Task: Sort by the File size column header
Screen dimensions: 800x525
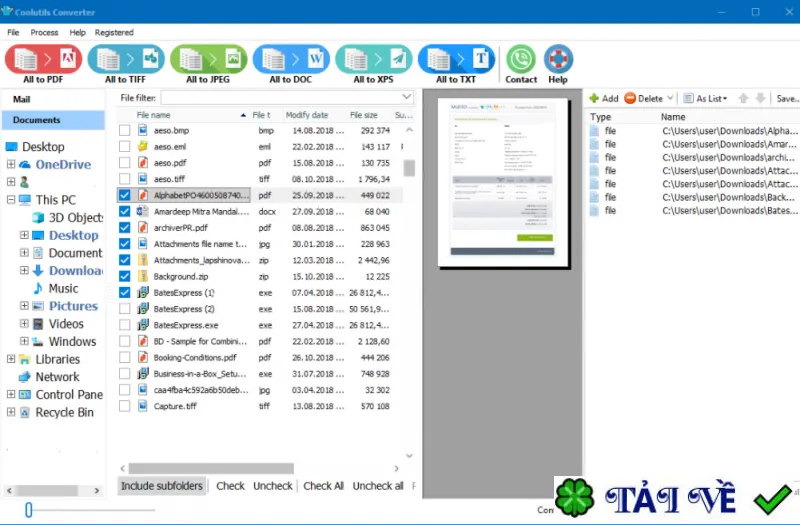Action: click(x=364, y=115)
